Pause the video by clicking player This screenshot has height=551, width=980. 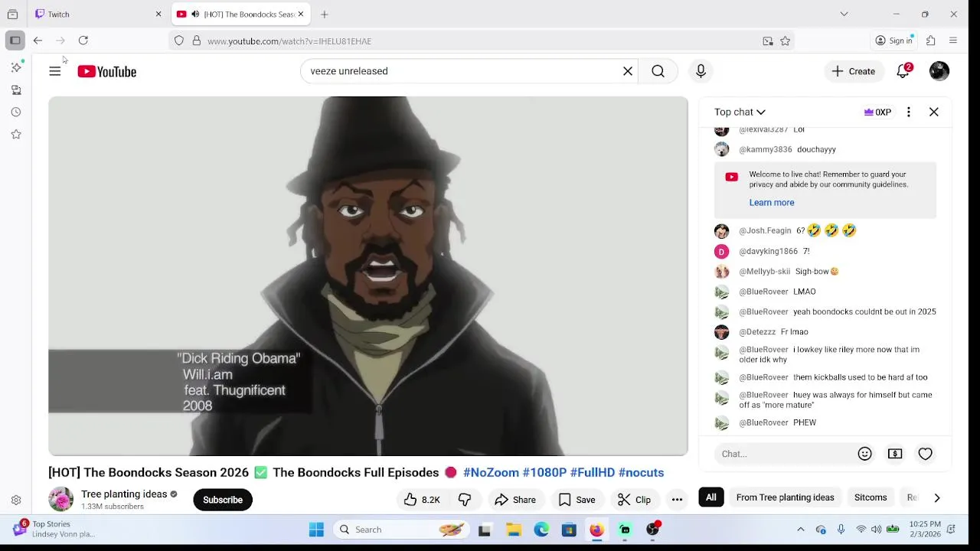[x=368, y=275]
